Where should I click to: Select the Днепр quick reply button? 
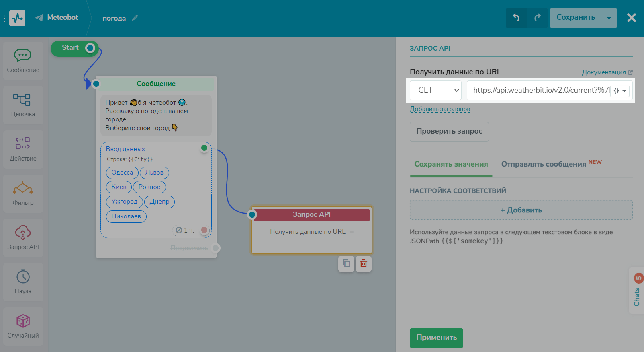[159, 202]
